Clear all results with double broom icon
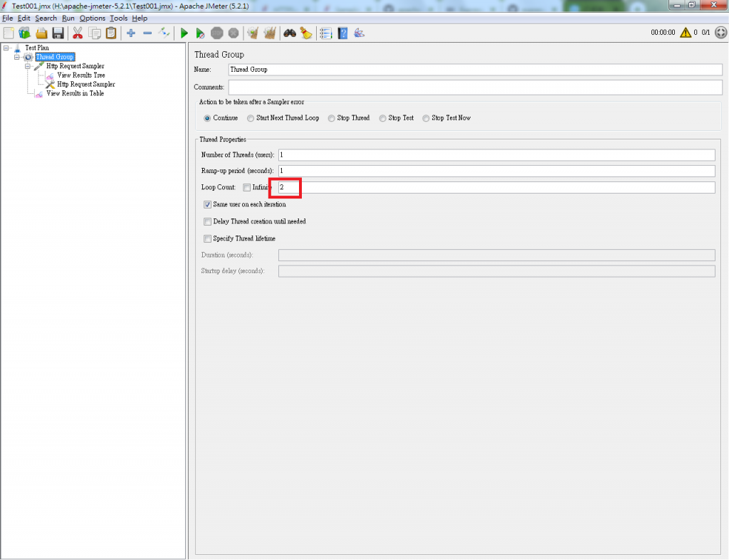 pos(270,33)
